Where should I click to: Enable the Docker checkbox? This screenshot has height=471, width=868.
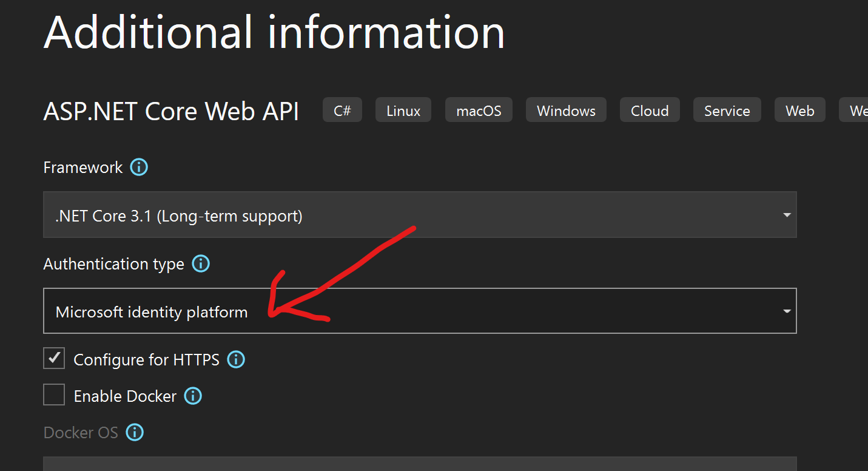click(54, 395)
